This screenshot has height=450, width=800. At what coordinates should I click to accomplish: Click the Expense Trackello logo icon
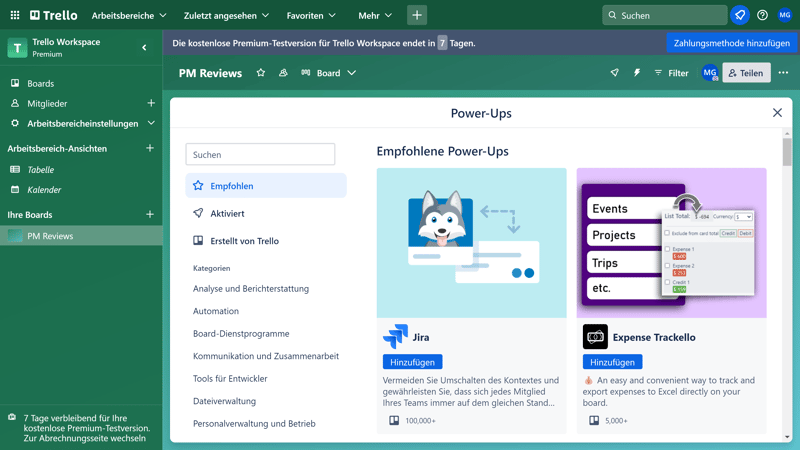tap(595, 337)
